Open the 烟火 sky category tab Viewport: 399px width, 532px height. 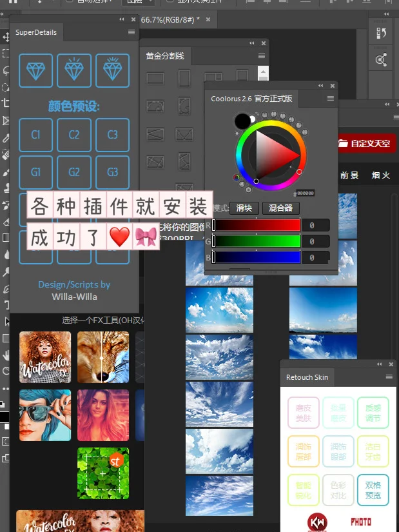(381, 175)
